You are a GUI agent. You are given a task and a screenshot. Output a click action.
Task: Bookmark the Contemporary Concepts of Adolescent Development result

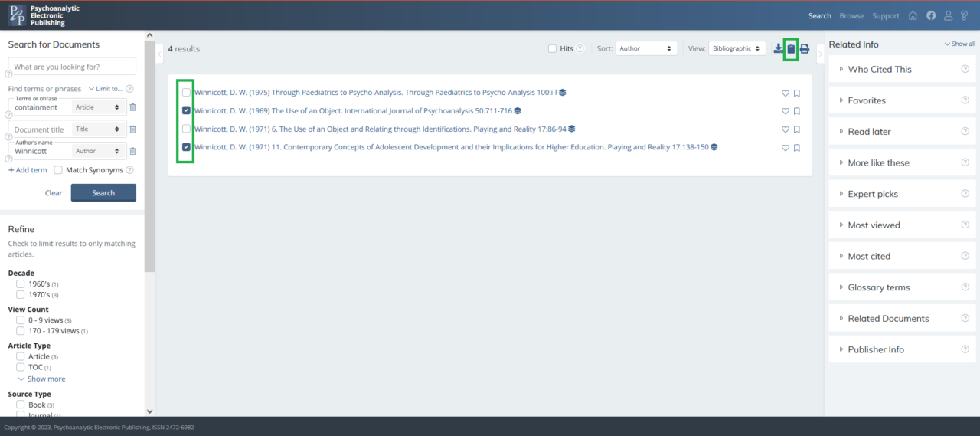[x=797, y=149]
